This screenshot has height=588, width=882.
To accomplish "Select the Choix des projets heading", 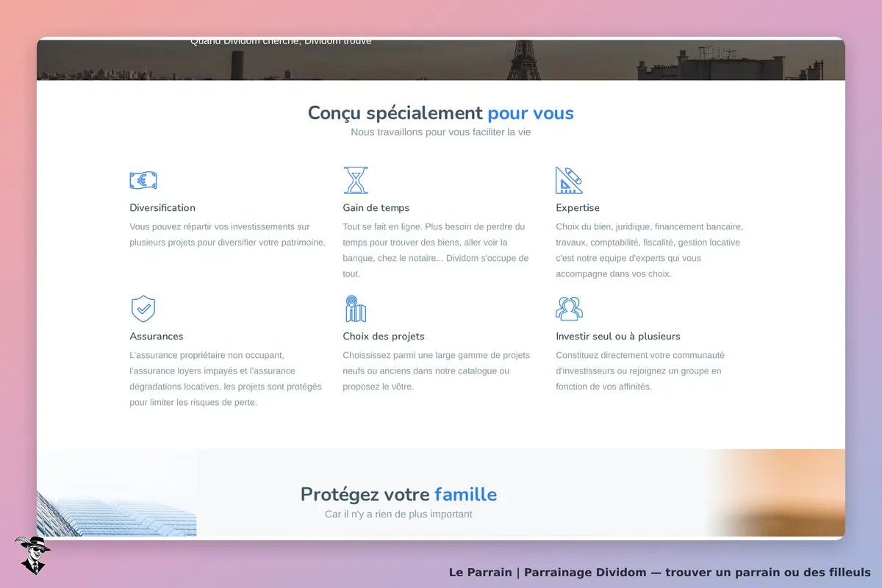I will tap(384, 337).
